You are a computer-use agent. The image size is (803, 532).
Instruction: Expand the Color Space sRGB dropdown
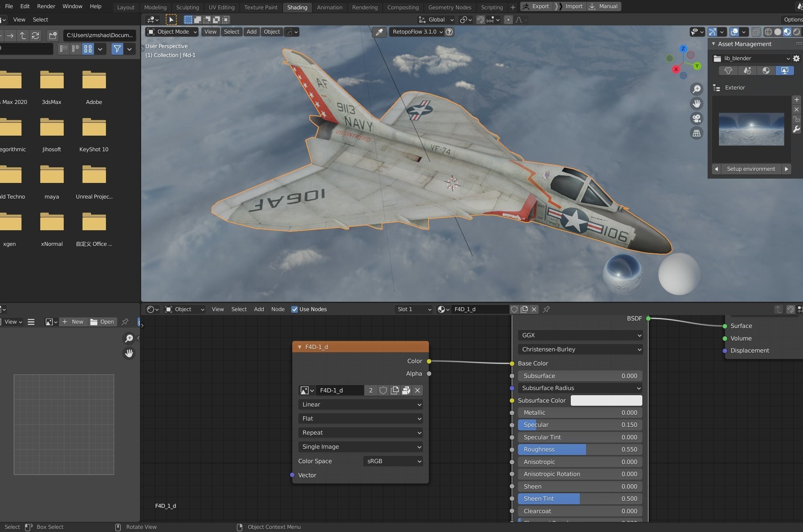click(x=393, y=461)
